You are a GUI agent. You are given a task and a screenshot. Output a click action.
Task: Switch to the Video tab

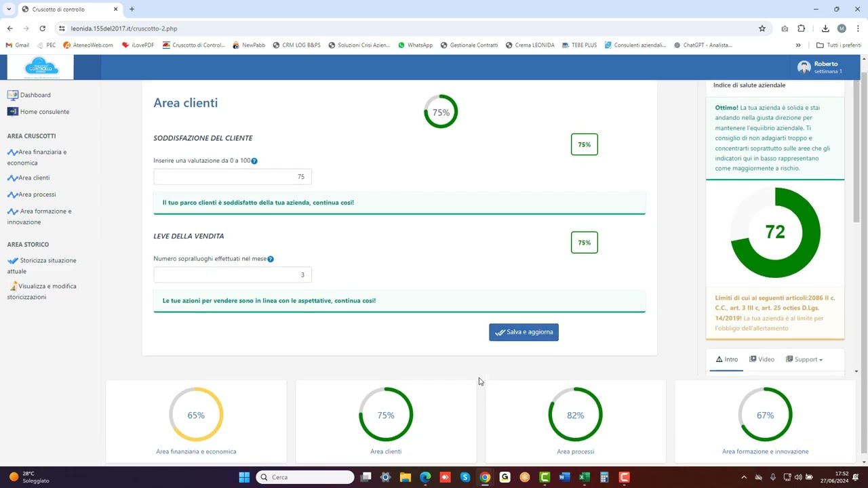[762, 359]
